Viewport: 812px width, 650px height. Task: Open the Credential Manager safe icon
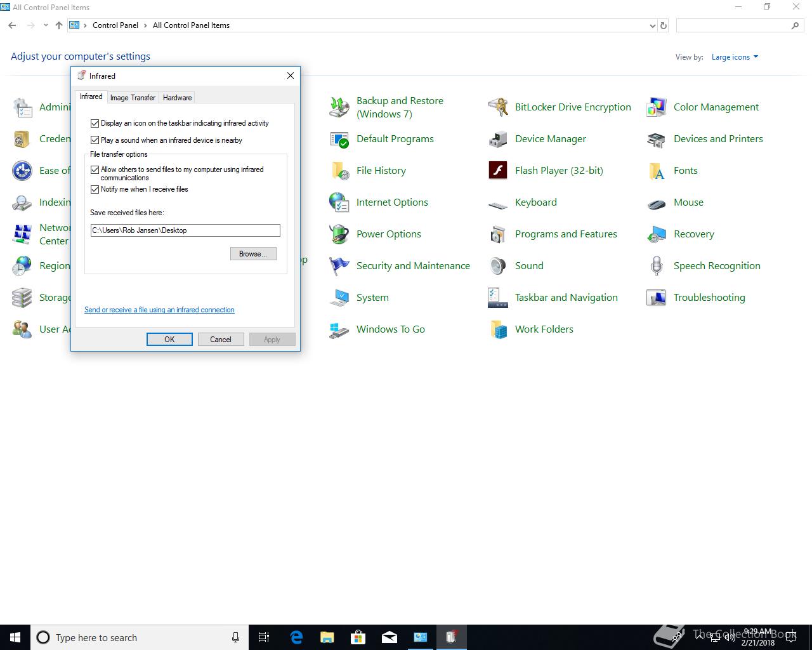coord(22,139)
